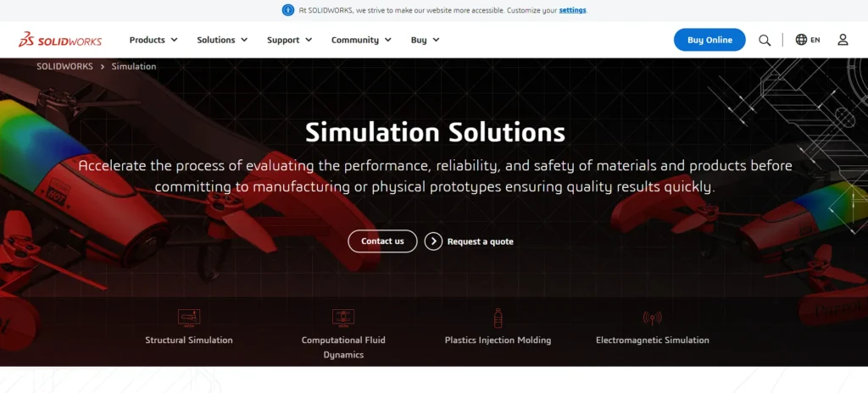Open accessibility settings link

tap(572, 10)
